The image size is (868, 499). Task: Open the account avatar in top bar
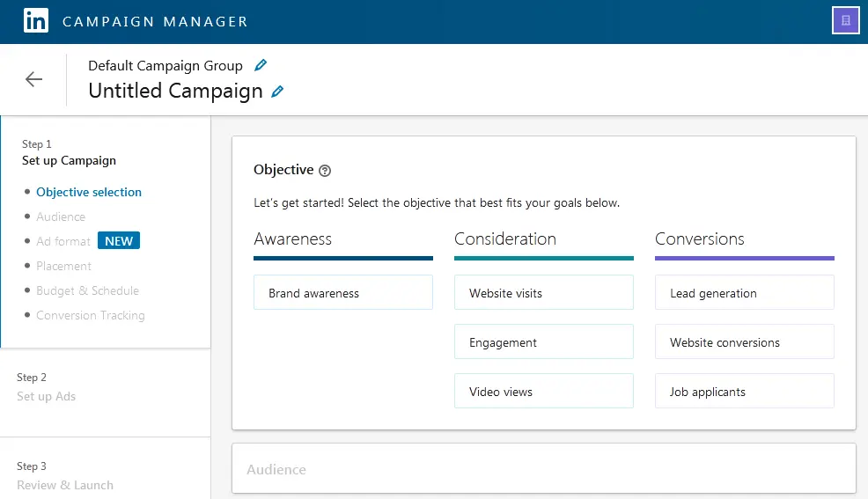click(845, 20)
